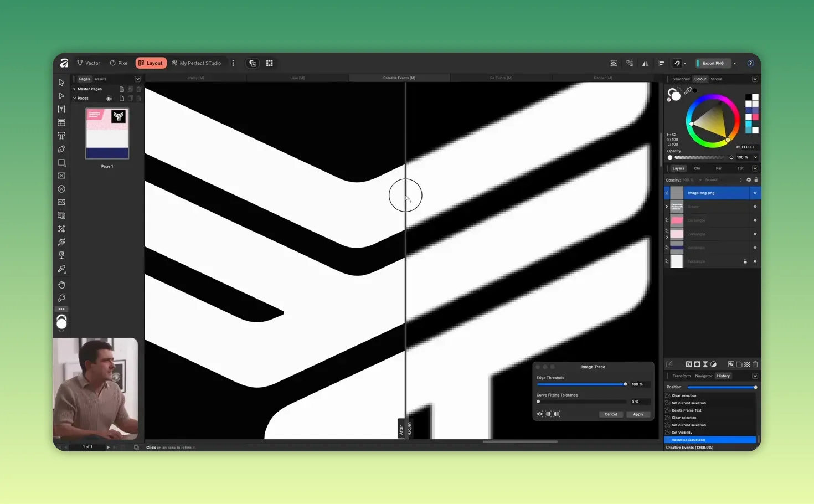
Task: Click the History Position slider
Action: tap(722, 387)
